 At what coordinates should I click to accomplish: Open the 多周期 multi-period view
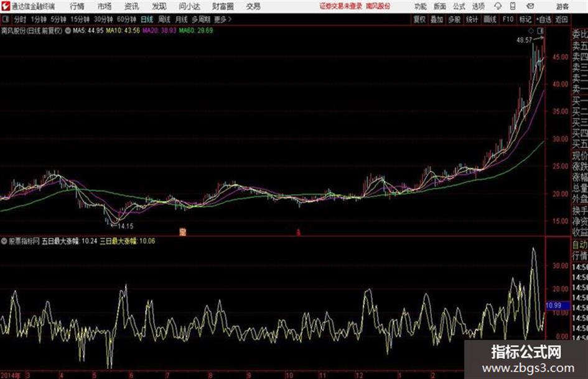pos(201,19)
